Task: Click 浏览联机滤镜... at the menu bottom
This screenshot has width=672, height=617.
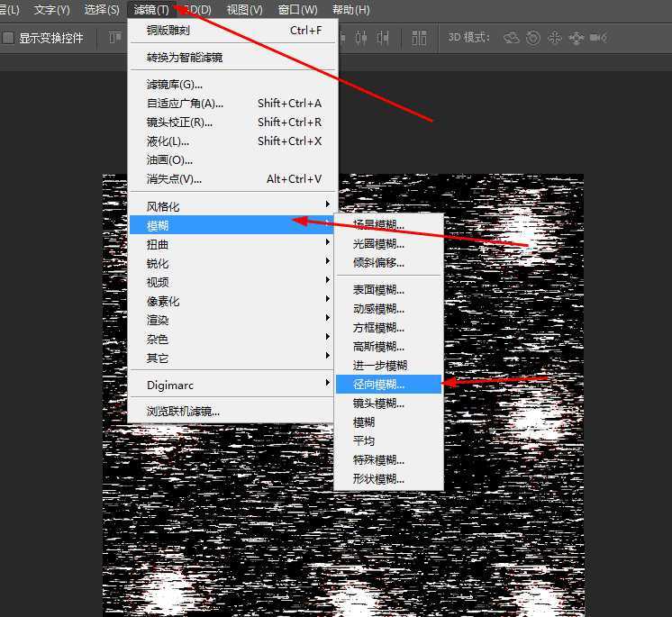Action: (x=183, y=411)
